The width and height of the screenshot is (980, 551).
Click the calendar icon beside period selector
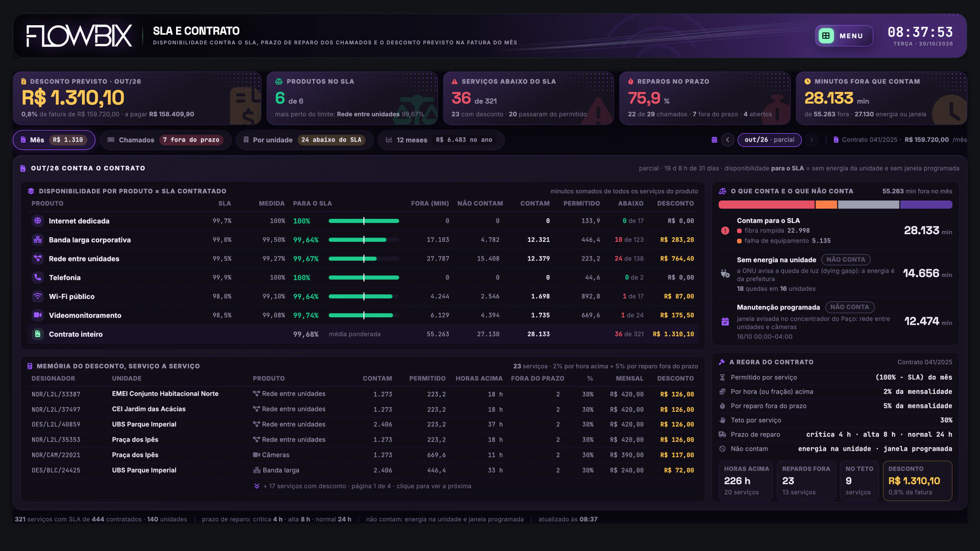[714, 140]
